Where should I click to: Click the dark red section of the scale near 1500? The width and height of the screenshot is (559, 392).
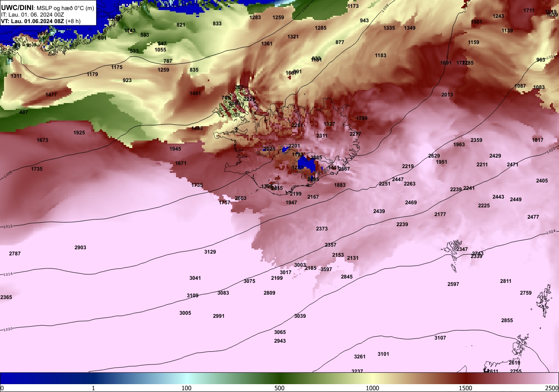pos(466,378)
